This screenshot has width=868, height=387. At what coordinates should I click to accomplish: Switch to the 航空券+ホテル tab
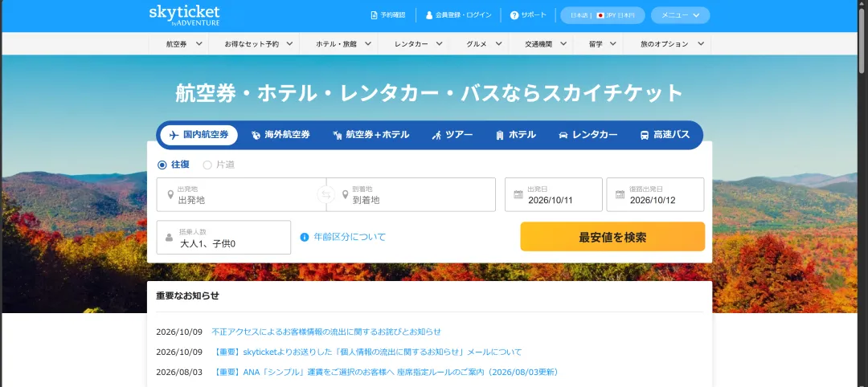[371, 135]
